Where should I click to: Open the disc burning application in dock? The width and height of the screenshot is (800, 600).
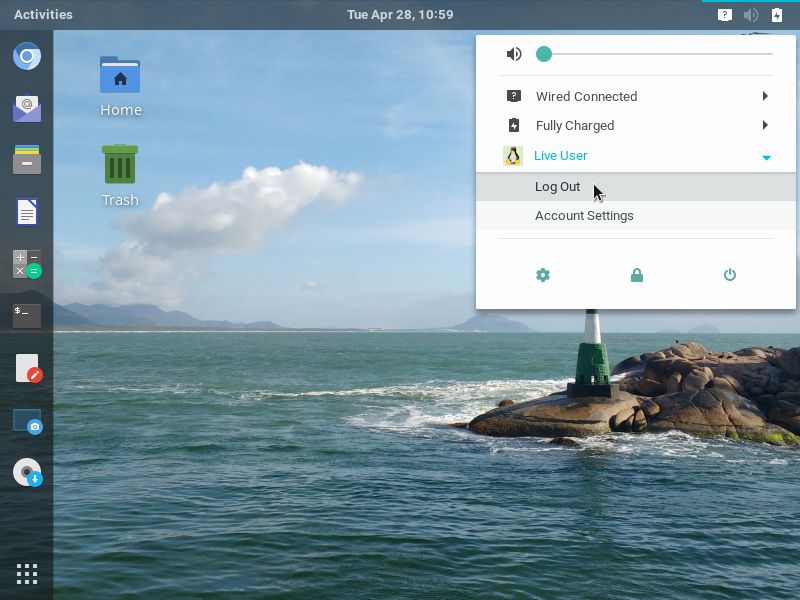[x=27, y=473]
